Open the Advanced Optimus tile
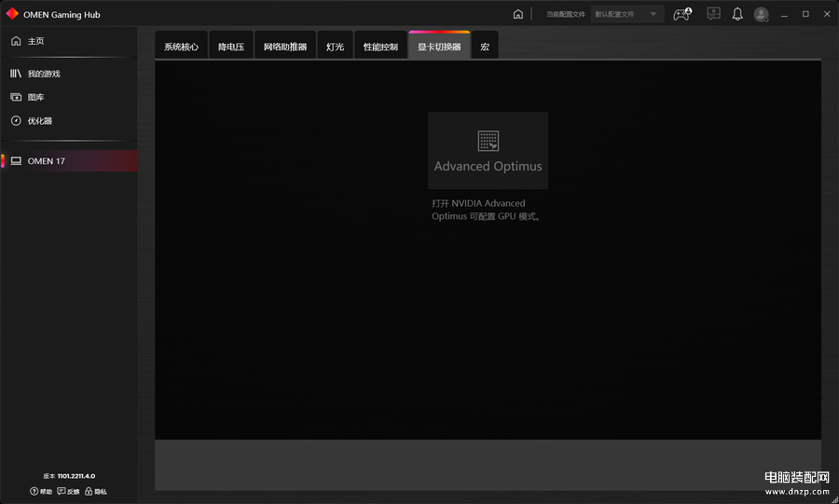This screenshot has width=839, height=504. tap(488, 150)
